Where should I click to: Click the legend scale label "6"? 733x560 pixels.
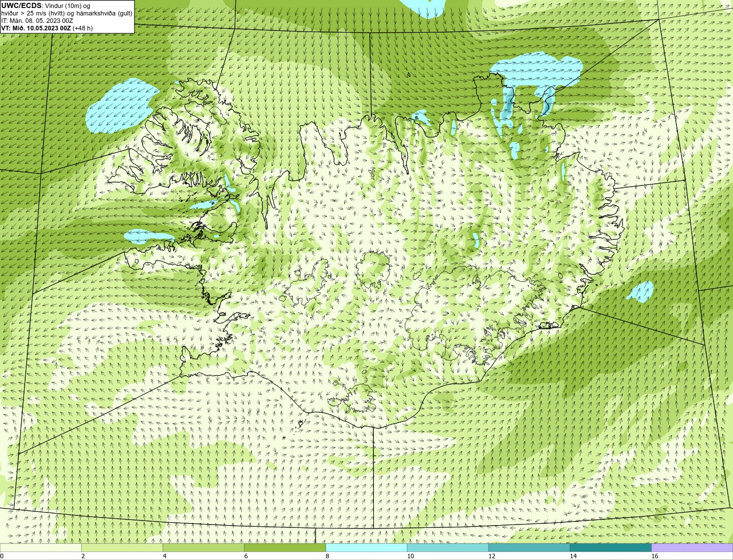tap(246, 556)
